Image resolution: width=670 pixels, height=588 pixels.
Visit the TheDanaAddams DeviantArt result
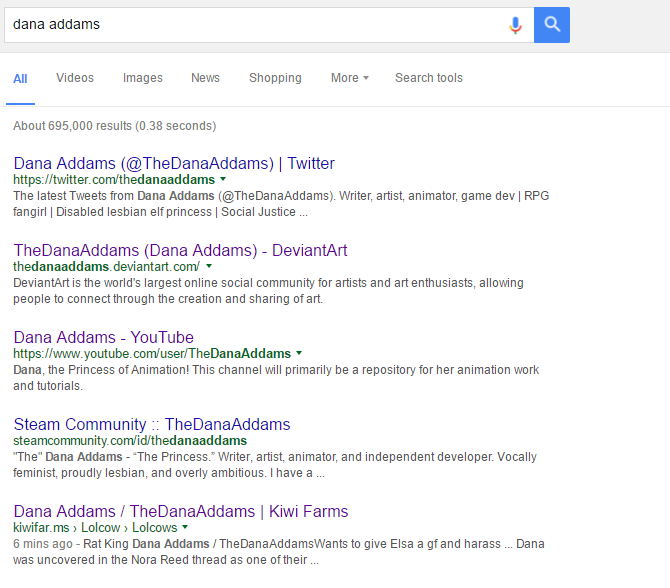(x=180, y=250)
